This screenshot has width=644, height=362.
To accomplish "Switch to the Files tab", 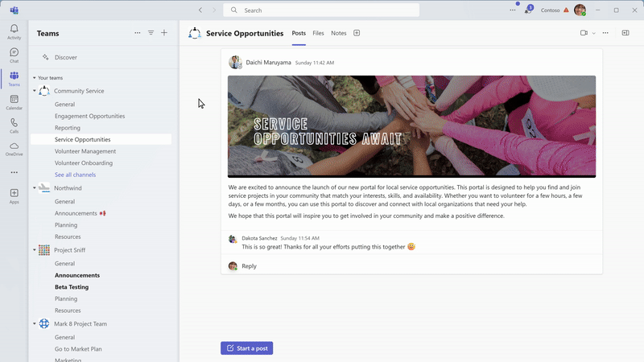I will tap(318, 33).
